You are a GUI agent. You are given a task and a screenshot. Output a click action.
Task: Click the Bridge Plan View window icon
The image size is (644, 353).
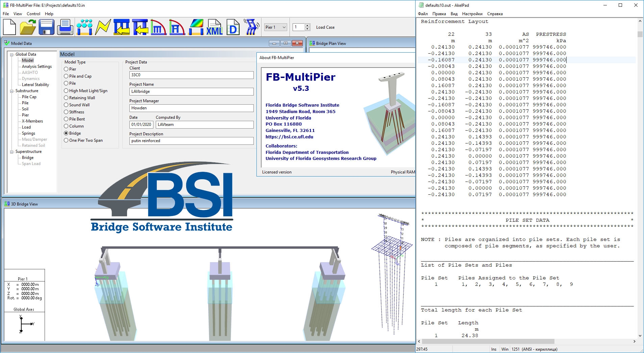point(312,43)
